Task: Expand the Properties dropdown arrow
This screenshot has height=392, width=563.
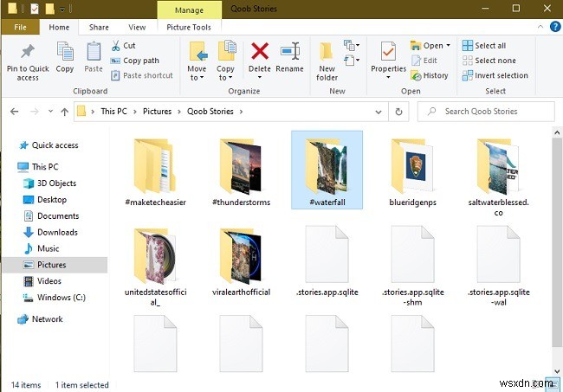Action: pos(388,77)
